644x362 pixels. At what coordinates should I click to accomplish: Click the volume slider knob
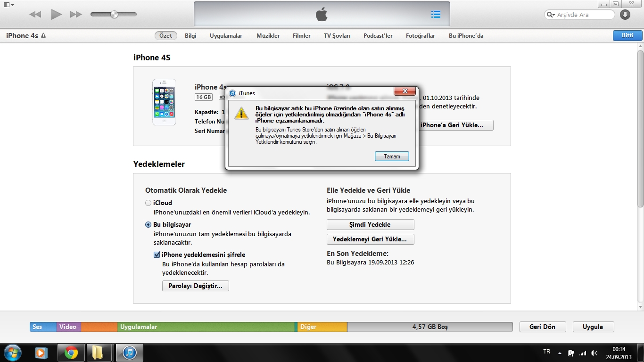(114, 15)
